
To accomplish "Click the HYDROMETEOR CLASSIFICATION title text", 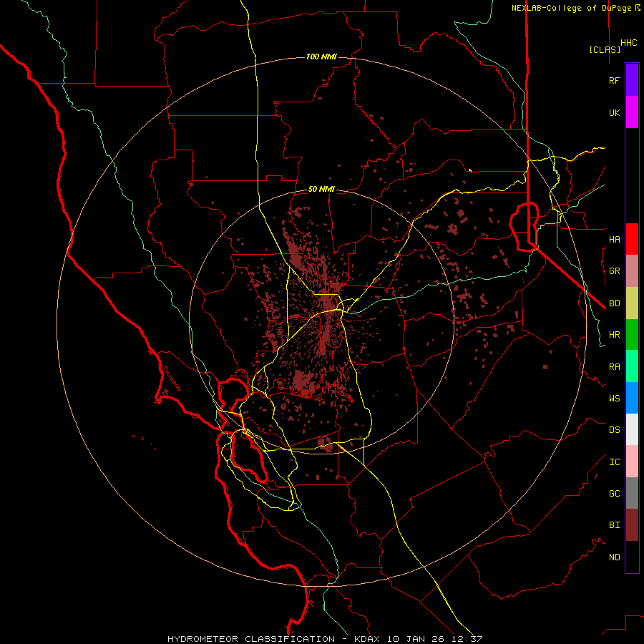I will (x=251, y=639).
